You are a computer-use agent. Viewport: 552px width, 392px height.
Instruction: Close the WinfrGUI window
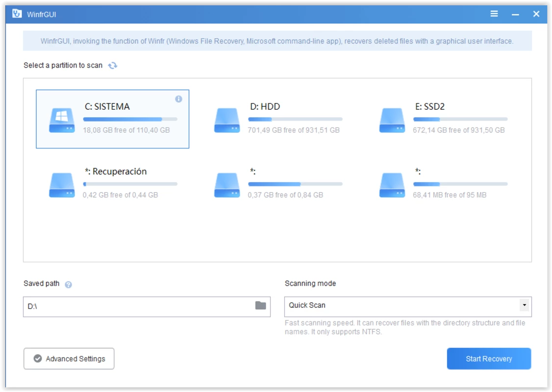tap(536, 14)
